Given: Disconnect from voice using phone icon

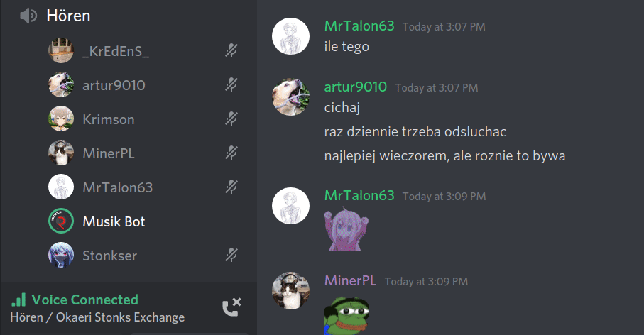Looking at the screenshot, I should tap(231, 307).
